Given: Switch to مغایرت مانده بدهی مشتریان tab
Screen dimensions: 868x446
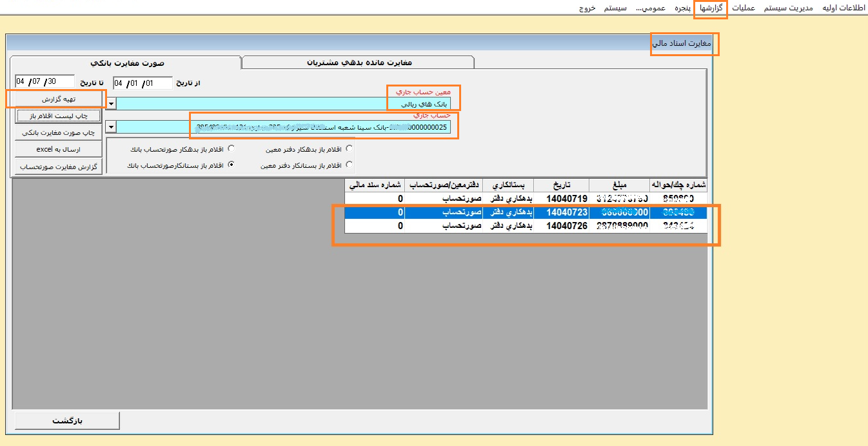Looking at the screenshot, I should pos(358,63).
